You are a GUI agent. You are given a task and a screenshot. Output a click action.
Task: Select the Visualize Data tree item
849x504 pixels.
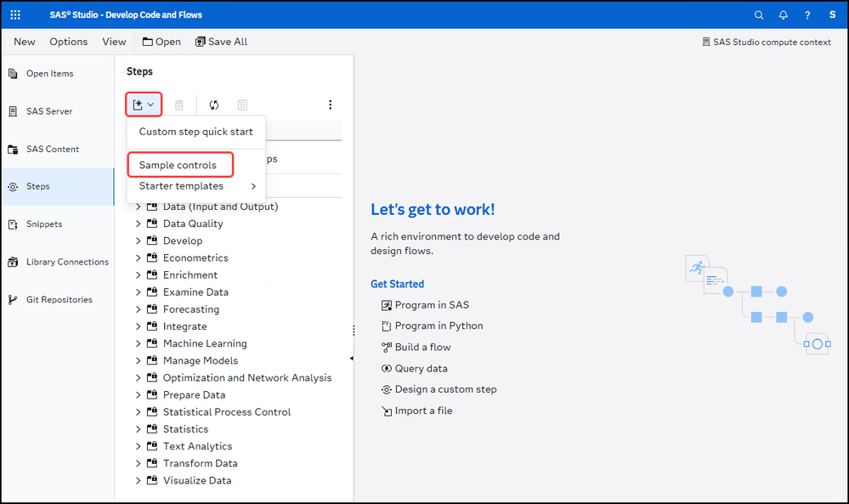[x=197, y=481]
